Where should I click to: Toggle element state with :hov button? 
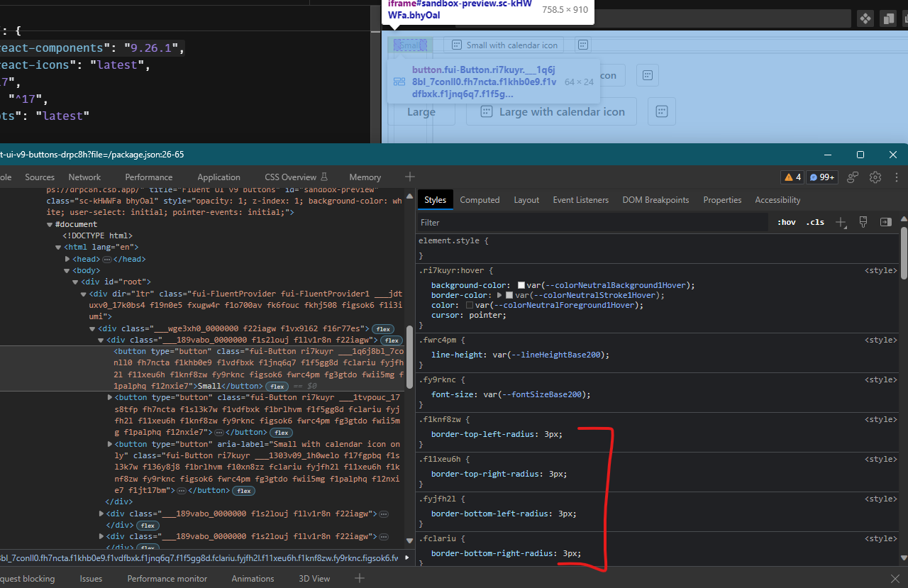(x=786, y=222)
